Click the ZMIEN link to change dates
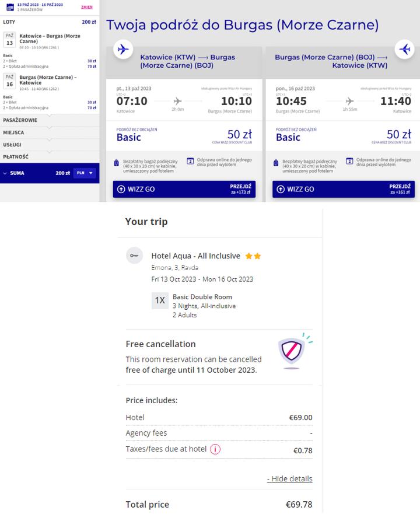This screenshot has height=514, width=420. click(86, 7)
